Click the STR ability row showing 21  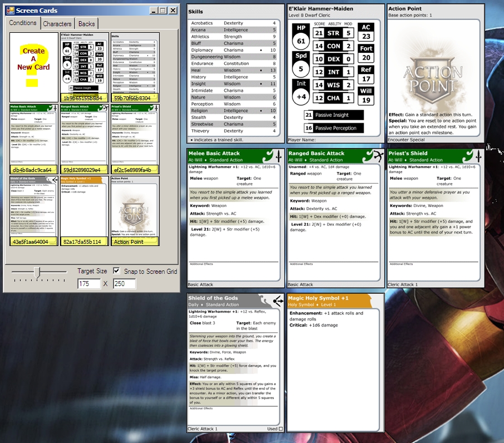coord(333,33)
